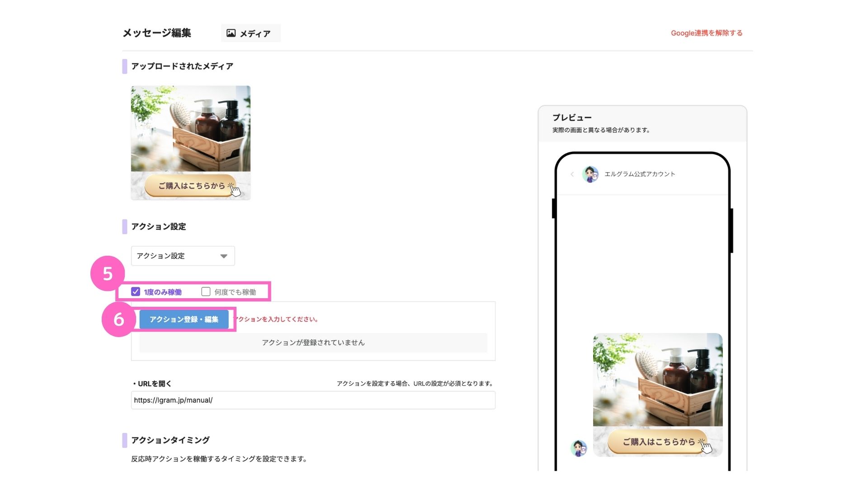Viewport: 868px width, 488px height.
Task: Click the Google連携を解除する link
Action: [707, 33]
